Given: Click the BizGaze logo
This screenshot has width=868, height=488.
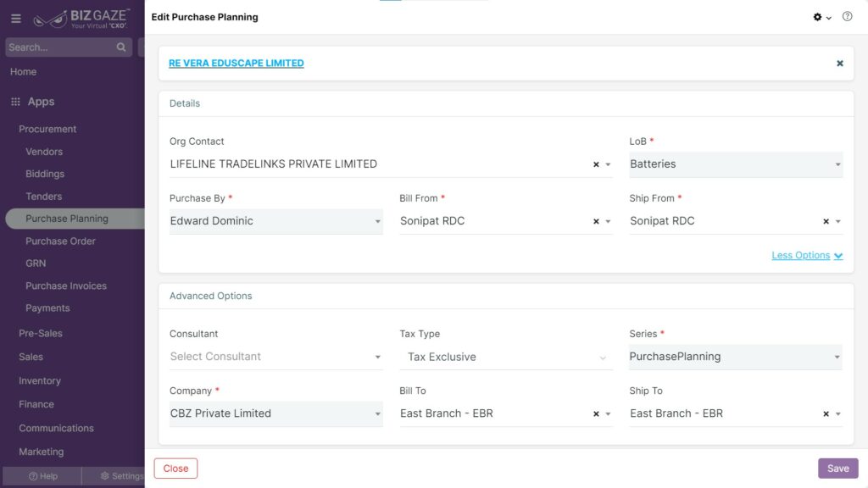Looking at the screenshot, I should [x=81, y=19].
